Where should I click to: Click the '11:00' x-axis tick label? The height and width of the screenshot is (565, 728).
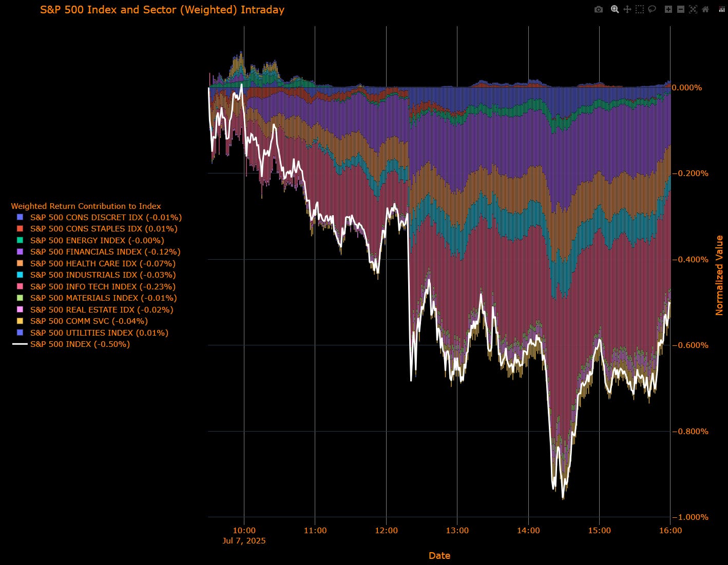tap(315, 530)
